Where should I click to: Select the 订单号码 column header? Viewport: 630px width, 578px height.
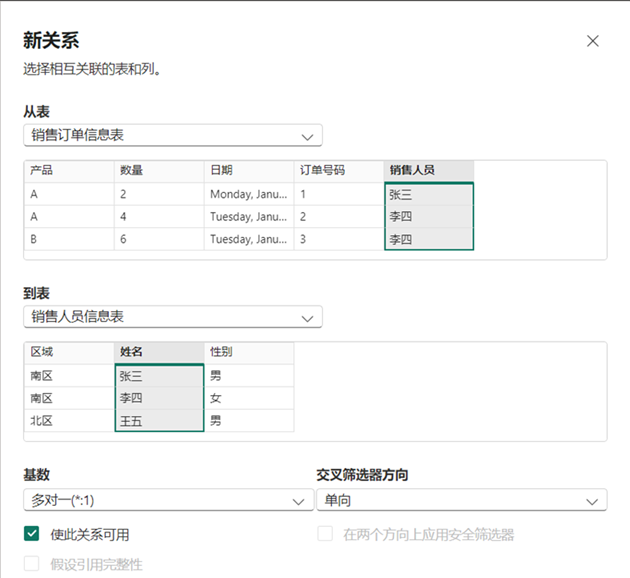[338, 171]
